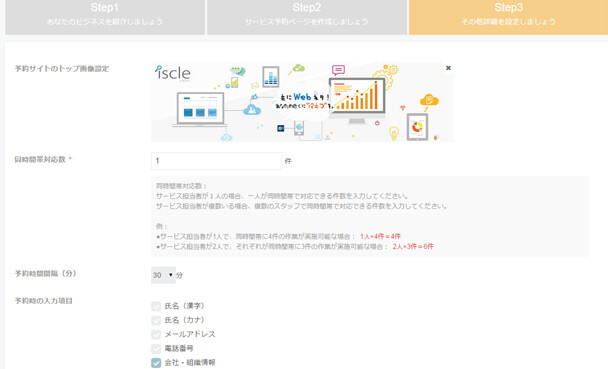Click the 同時間帯対応数 field label
The image size is (608, 369).
40,159
